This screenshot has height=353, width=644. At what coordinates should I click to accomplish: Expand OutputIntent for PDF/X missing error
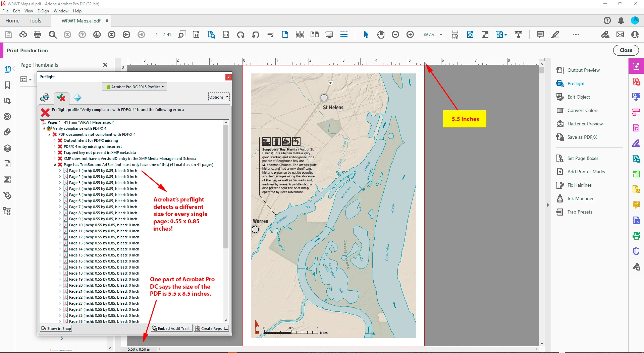(x=55, y=140)
